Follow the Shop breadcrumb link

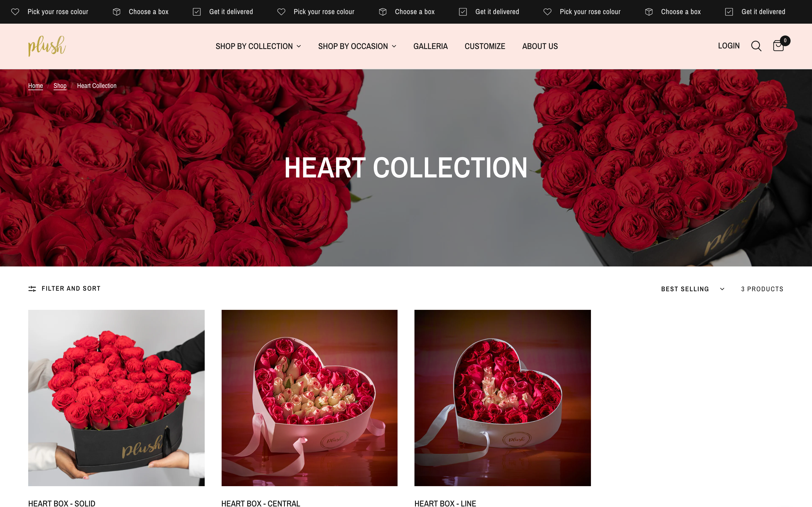pos(60,86)
